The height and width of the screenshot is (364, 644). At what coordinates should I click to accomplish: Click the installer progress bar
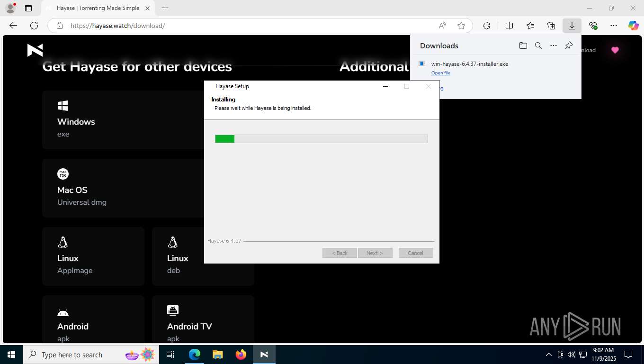322,139
